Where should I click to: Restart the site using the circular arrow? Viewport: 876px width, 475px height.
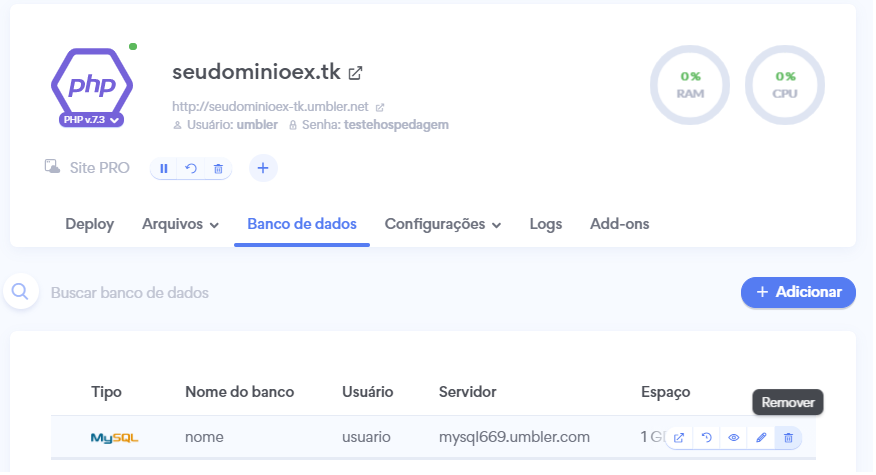point(191,168)
